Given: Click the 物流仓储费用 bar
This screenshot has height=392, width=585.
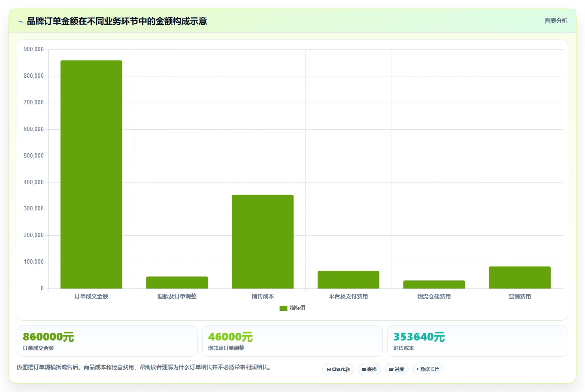Looking at the screenshot, I should (x=434, y=285).
